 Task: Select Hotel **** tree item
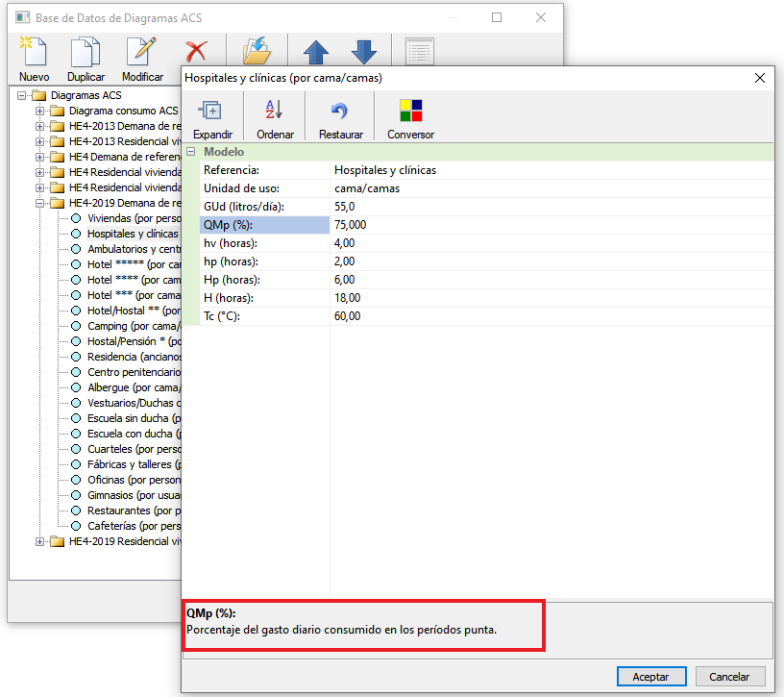[134, 280]
